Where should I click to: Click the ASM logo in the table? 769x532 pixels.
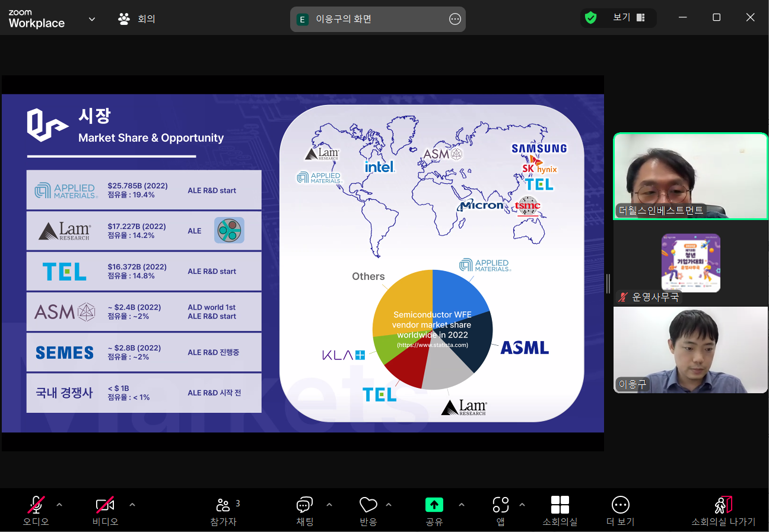pos(65,312)
